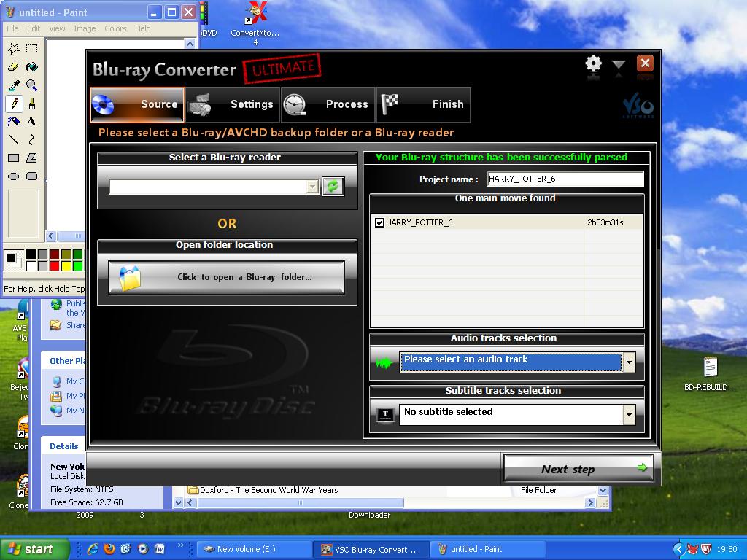Open the settings gear in Blu-ray Converter

(593, 63)
